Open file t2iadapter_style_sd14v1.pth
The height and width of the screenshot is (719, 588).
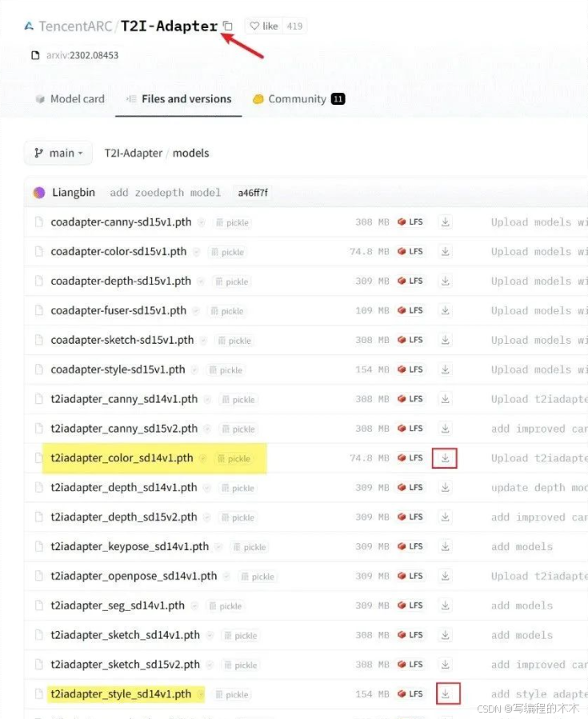(121, 694)
